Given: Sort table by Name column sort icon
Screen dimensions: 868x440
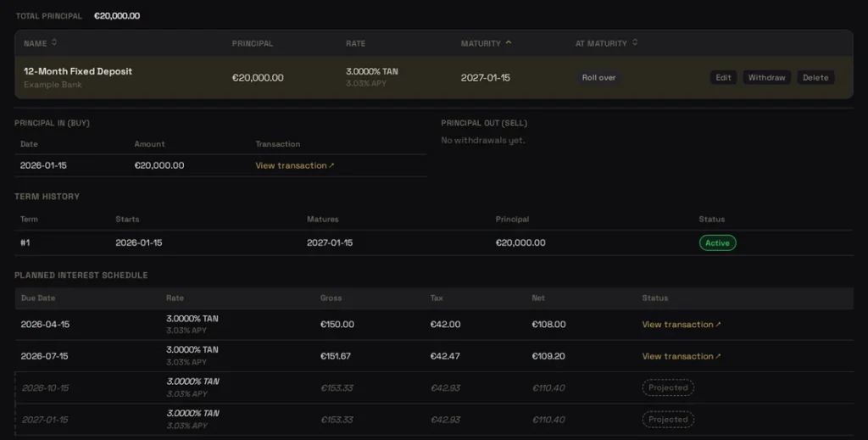Looking at the screenshot, I should pos(54,42).
